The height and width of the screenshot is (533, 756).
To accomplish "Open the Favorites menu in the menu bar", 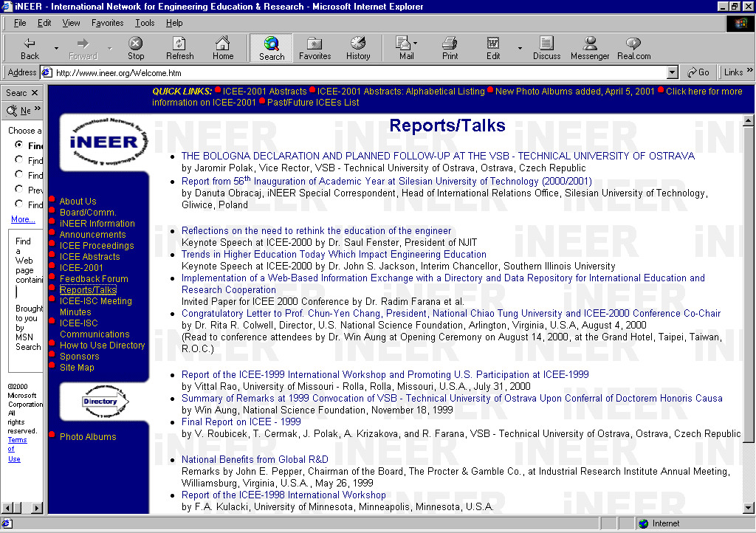I will [x=108, y=23].
